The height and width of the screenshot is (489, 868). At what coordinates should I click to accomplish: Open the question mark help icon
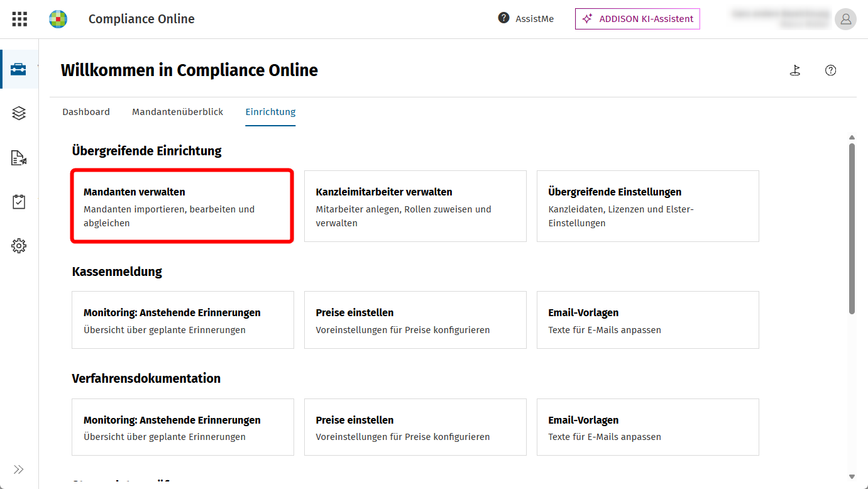831,70
